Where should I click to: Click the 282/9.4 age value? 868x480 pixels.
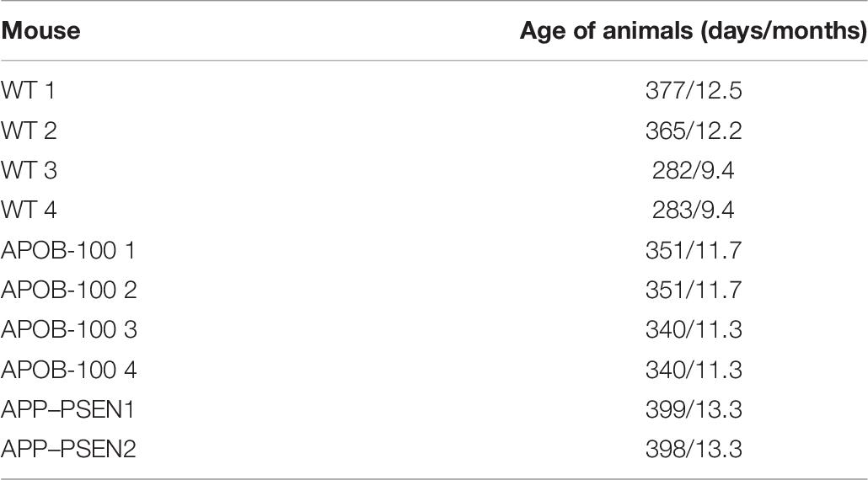click(693, 170)
